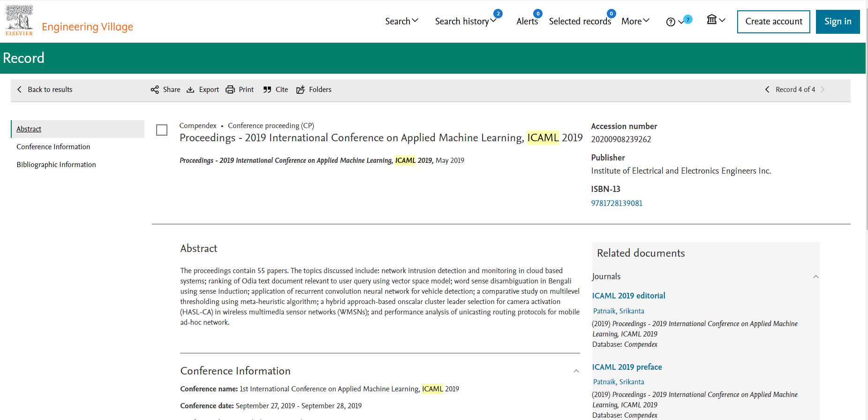Click the back arrow beside Back to results

(x=19, y=89)
